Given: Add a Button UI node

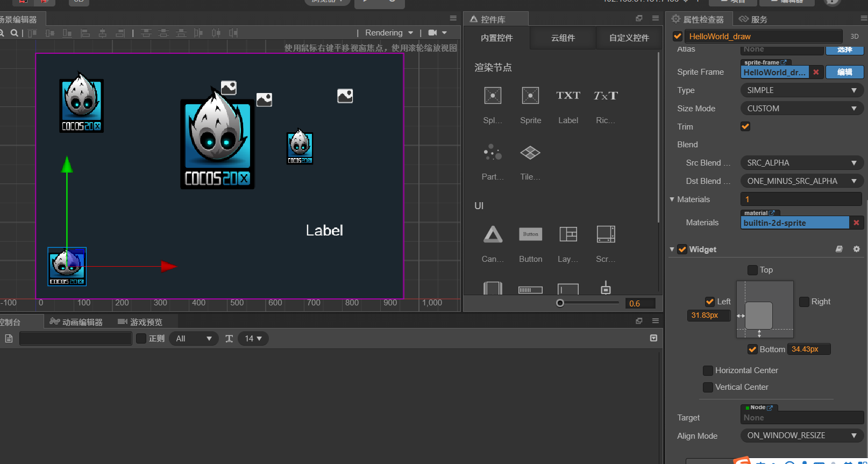Looking at the screenshot, I should pos(530,234).
